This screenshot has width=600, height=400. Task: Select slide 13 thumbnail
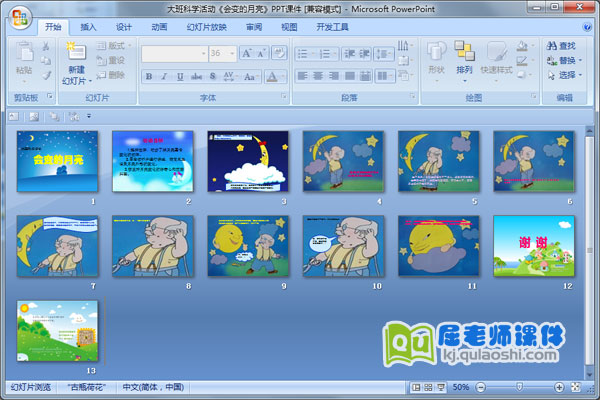[57, 331]
